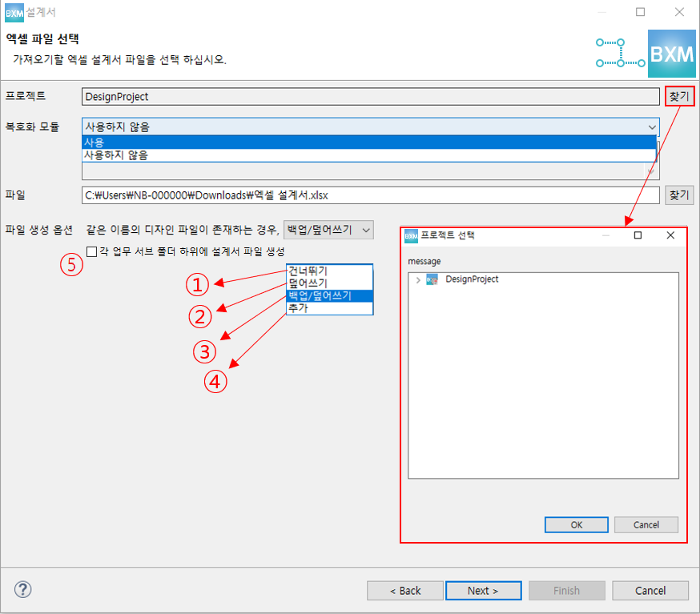
Task: Choose 덮어쓰기 from the options list
Action: coord(329,283)
